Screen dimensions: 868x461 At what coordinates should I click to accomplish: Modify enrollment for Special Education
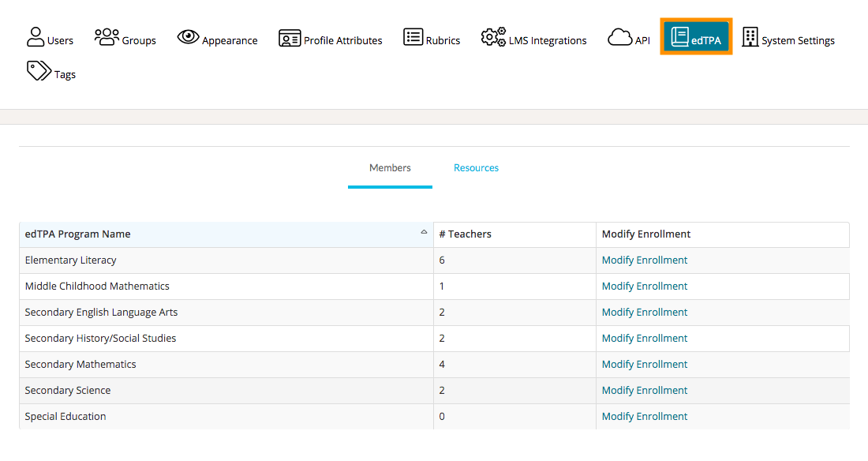click(644, 417)
